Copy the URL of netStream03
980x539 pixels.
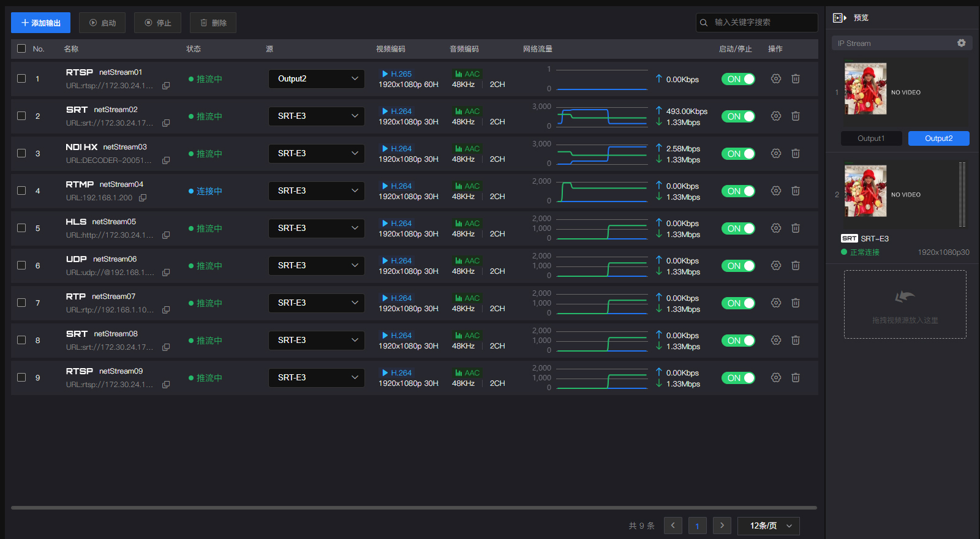(x=166, y=160)
